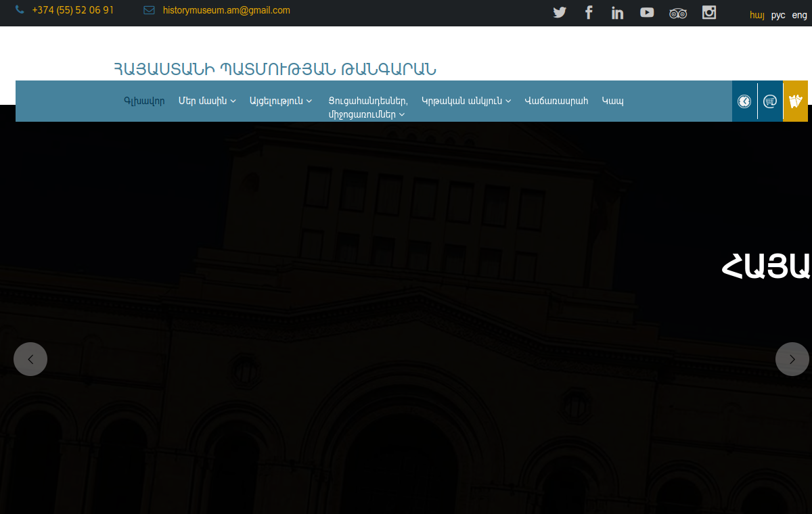Click phone number +374 (55) 52 06 91
This screenshot has width=812, height=514.
point(73,10)
